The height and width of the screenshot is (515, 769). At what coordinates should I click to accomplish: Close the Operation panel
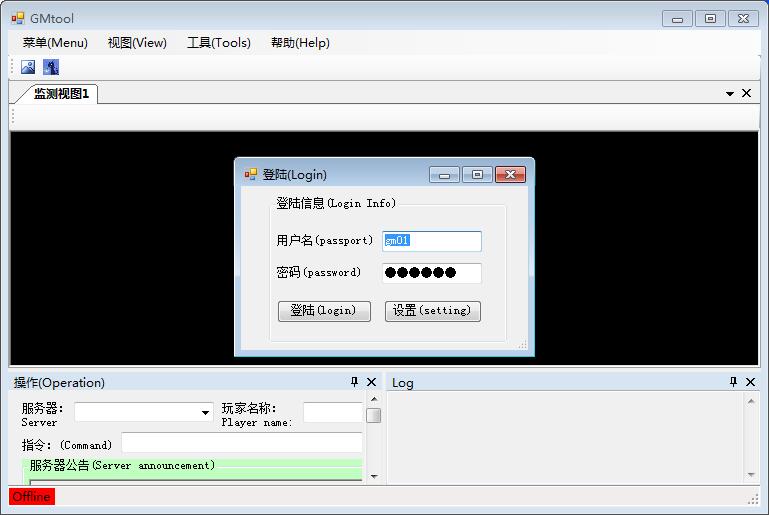pyautogui.click(x=372, y=382)
